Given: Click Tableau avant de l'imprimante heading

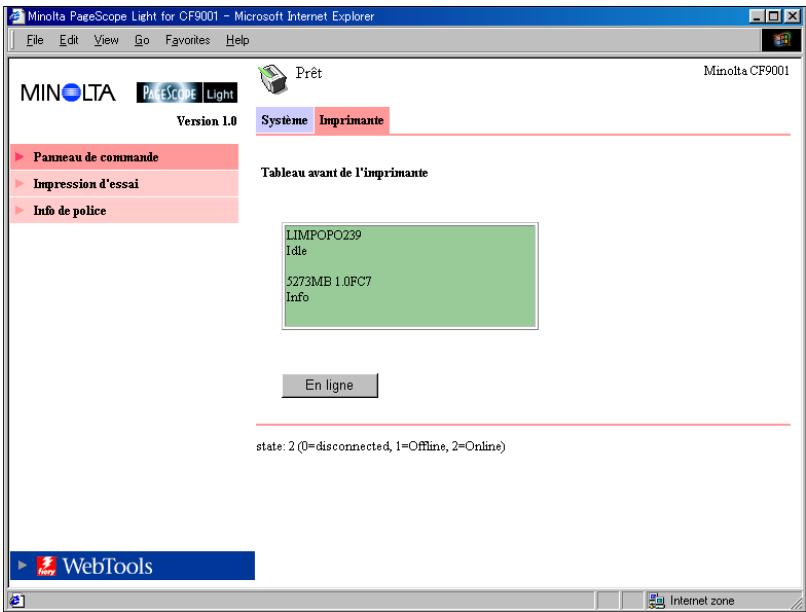Looking at the screenshot, I should point(344,173).
